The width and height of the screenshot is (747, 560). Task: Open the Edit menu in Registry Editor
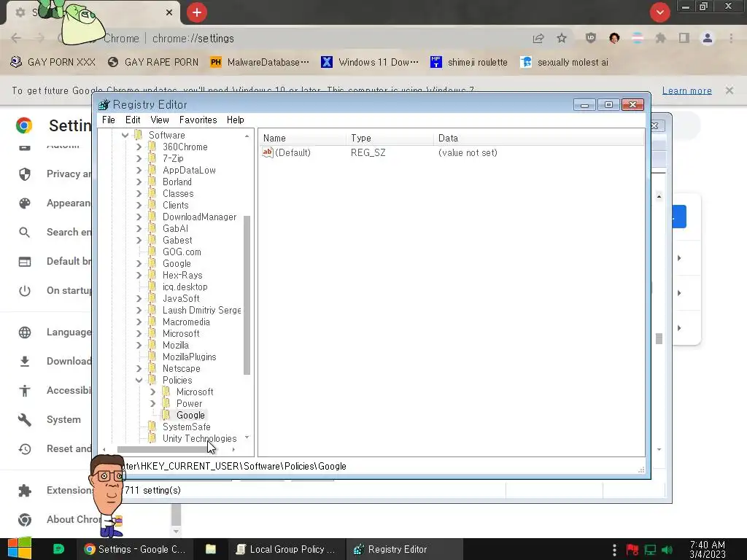(133, 120)
